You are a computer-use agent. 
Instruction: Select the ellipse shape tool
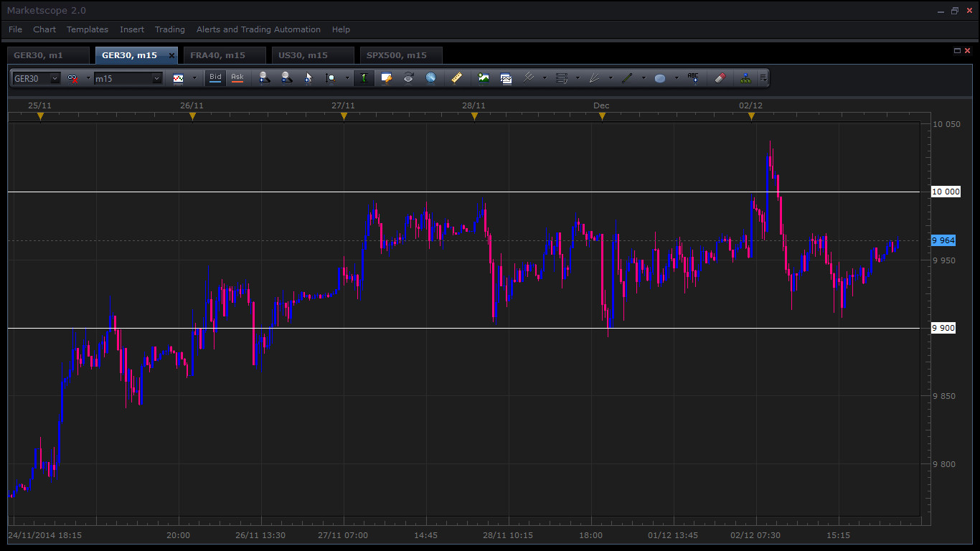[660, 78]
